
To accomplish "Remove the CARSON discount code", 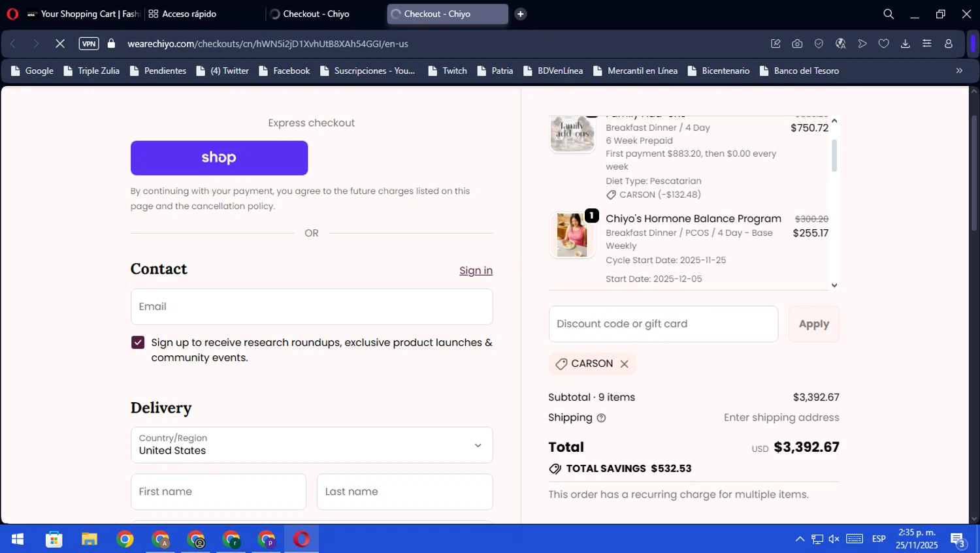I will pos(625,364).
